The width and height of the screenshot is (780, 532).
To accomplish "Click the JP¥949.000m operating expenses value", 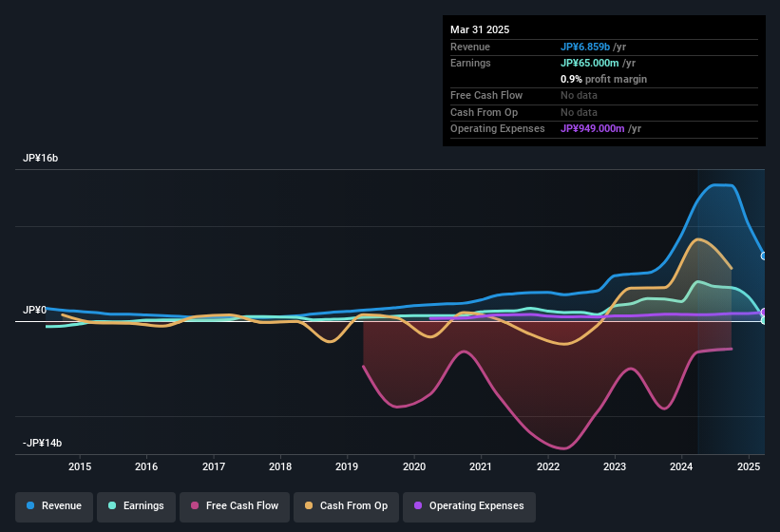I will click(593, 129).
